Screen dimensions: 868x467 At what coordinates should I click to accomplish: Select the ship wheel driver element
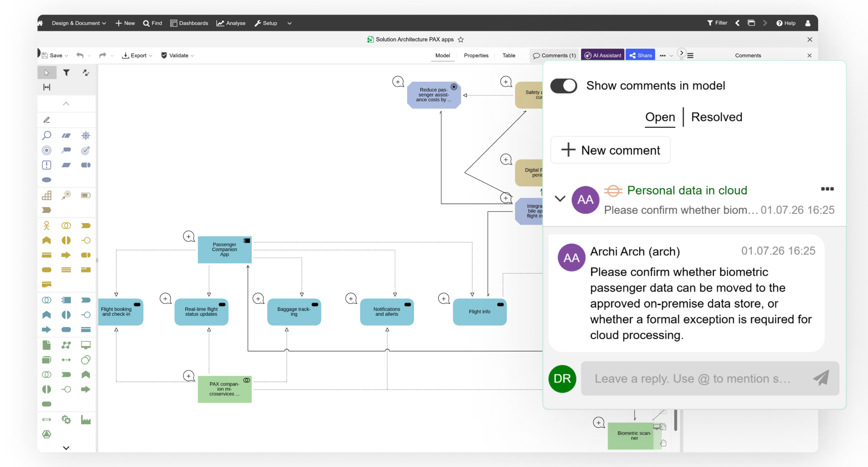tap(86, 135)
